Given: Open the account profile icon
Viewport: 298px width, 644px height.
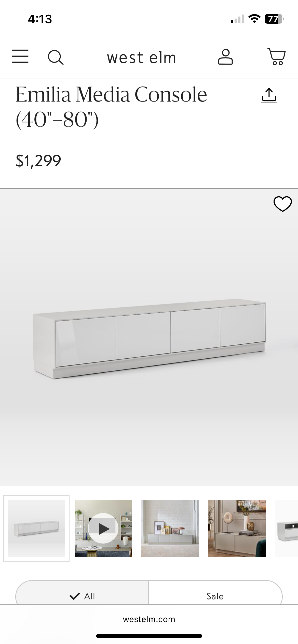Looking at the screenshot, I should [x=225, y=57].
